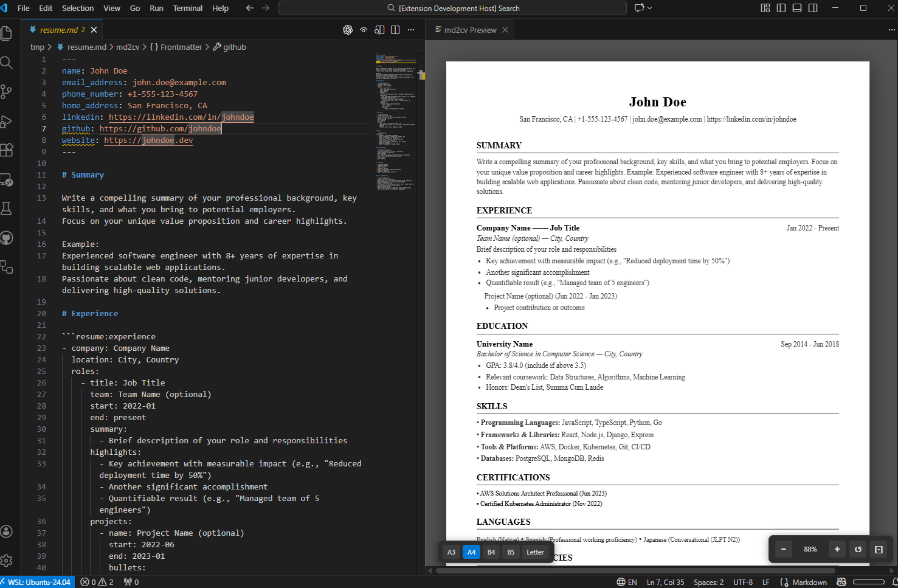Reset zoom in the md2cv preview
This screenshot has width=898, height=588.
click(x=858, y=549)
